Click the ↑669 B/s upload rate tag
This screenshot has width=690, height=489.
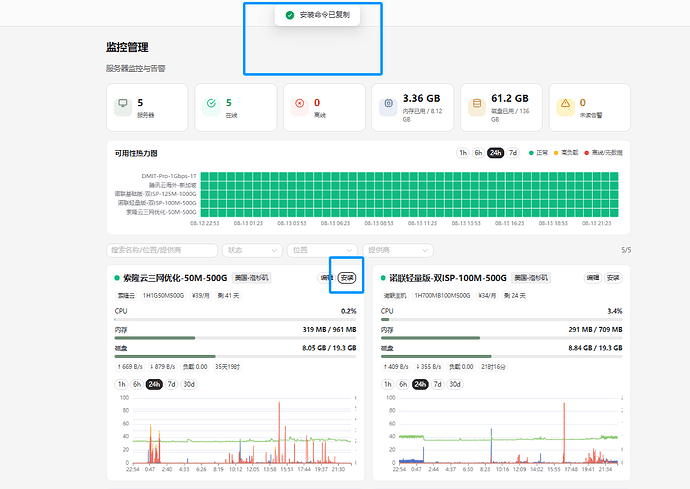tap(130, 367)
